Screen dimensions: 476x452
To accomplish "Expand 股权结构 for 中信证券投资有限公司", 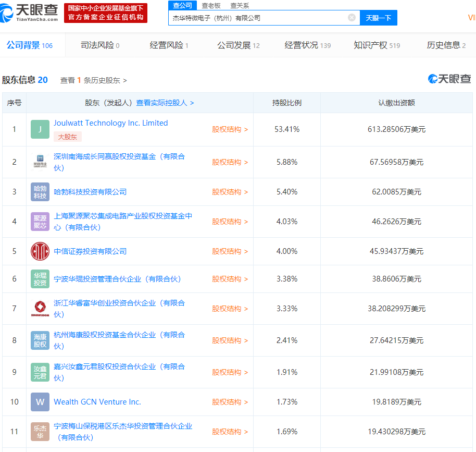I will 230,251.
